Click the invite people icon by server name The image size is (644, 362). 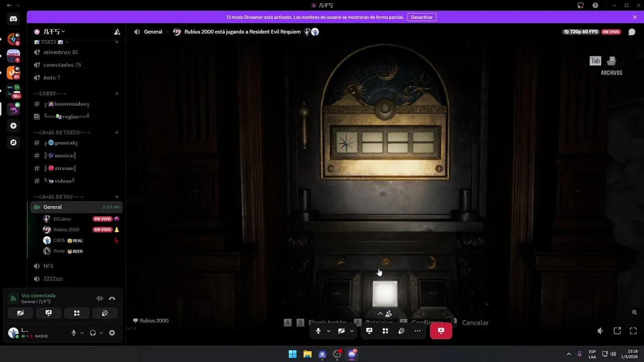(117, 32)
